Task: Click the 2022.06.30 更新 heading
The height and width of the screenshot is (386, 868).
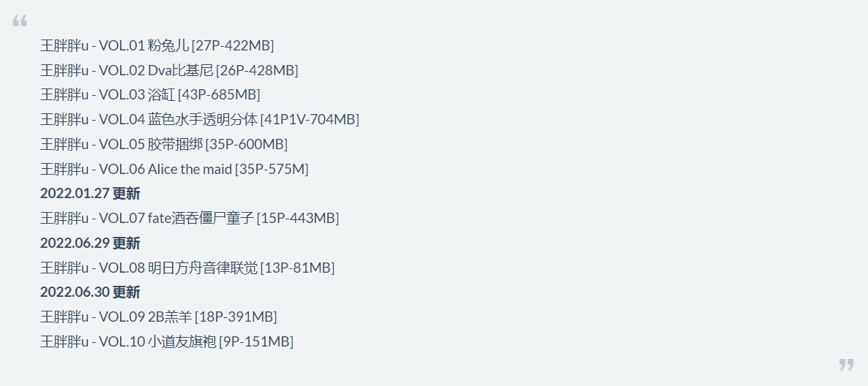Action: pyautogui.click(x=90, y=292)
